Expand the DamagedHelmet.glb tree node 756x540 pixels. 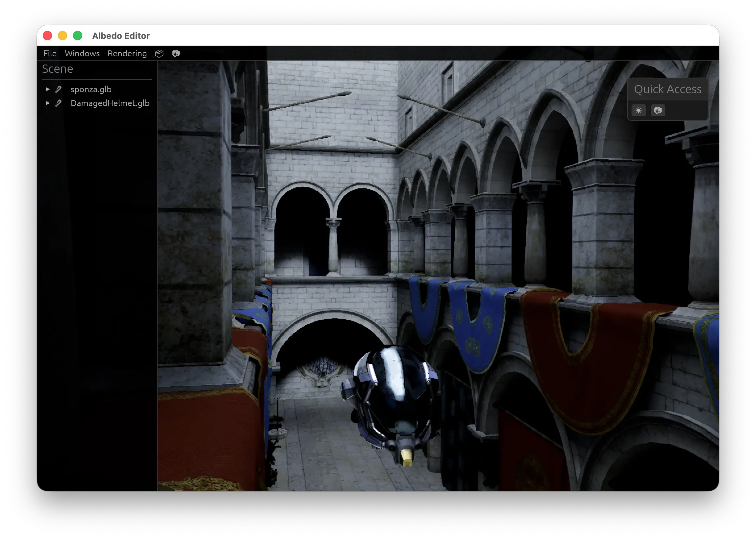coord(48,103)
